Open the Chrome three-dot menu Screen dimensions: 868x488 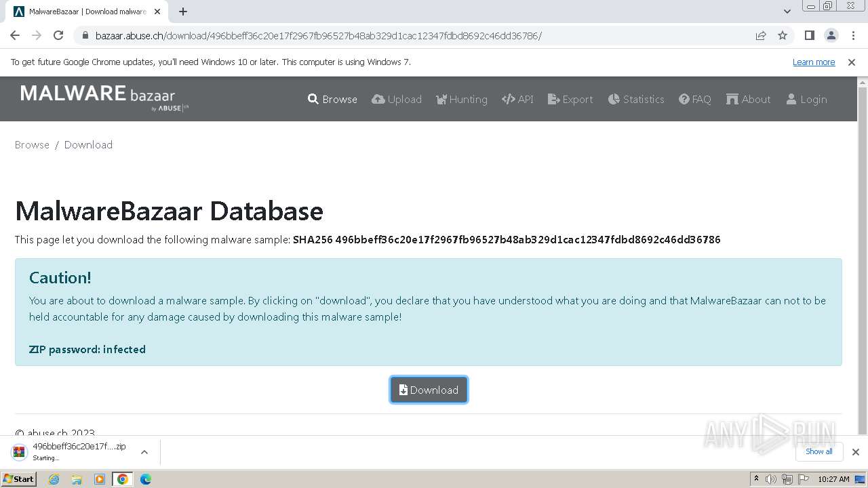click(852, 35)
